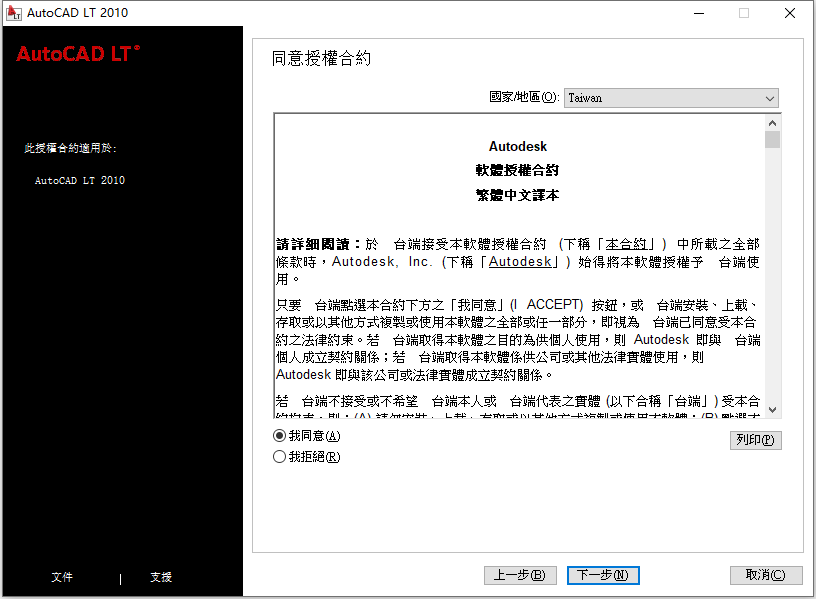
Task: Open the 支援 support link
Action: (x=161, y=577)
